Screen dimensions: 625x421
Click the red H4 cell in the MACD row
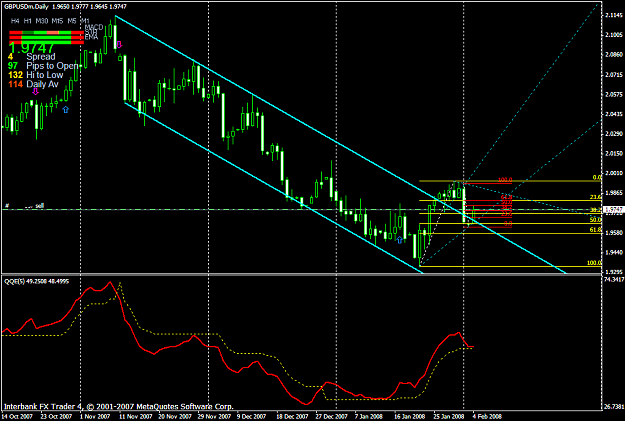point(16,33)
